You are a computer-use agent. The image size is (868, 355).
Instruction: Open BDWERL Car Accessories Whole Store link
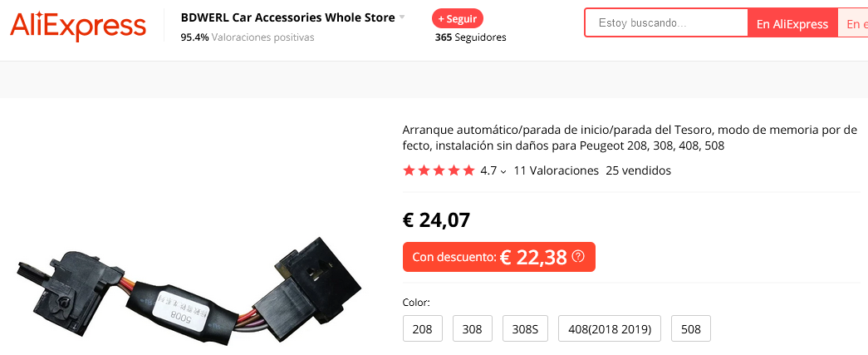pyautogui.click(x=288, y=17)
